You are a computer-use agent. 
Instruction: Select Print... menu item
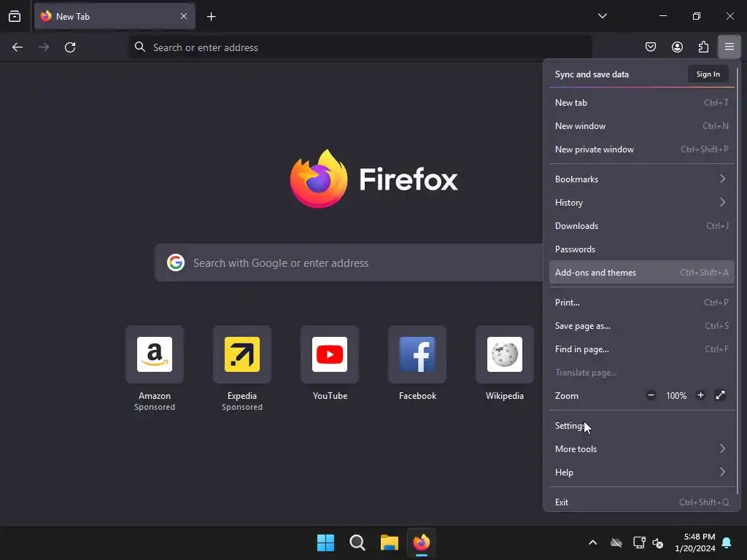pyautogui.click(x=642, y=303)
